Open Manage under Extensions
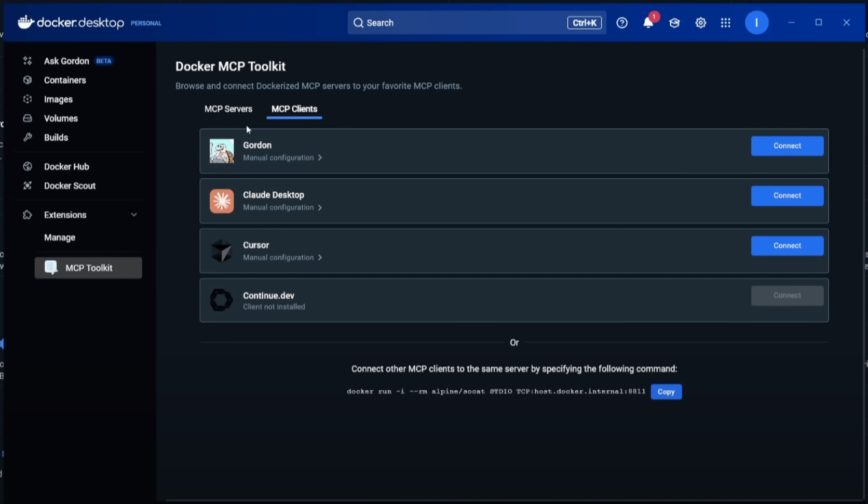Image resolution: width=868 pixels, height=504 pixels. click(60, 237)
